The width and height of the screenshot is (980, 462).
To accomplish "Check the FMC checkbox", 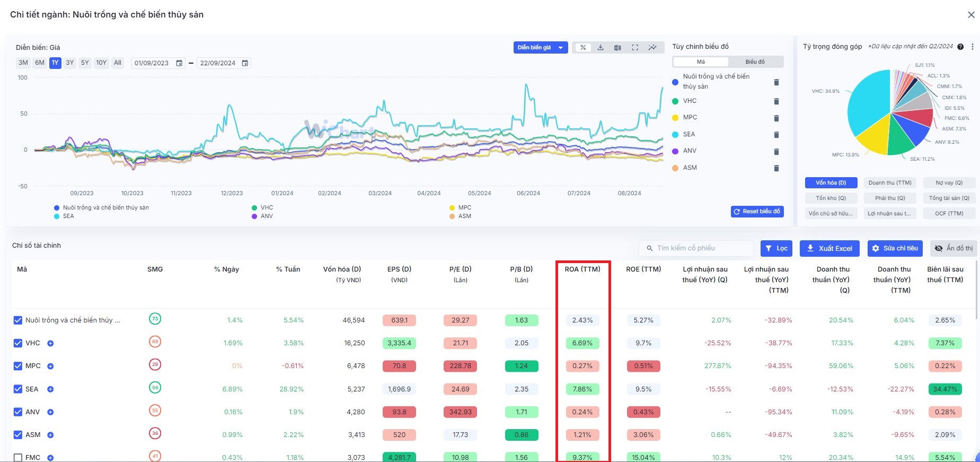I will click(18, 458).
